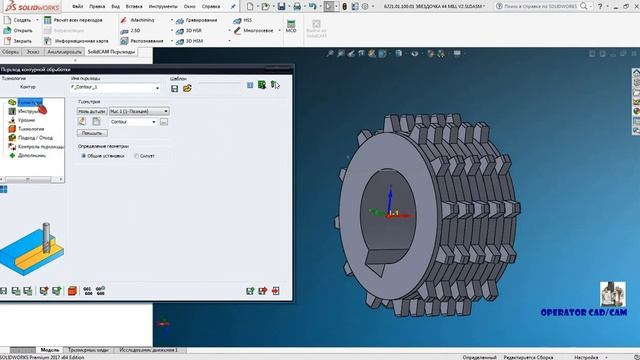The image size is (640, 360).
Task: Click the orange simulate cube icon at dialog bottom
Action: [x=72, y=291]
